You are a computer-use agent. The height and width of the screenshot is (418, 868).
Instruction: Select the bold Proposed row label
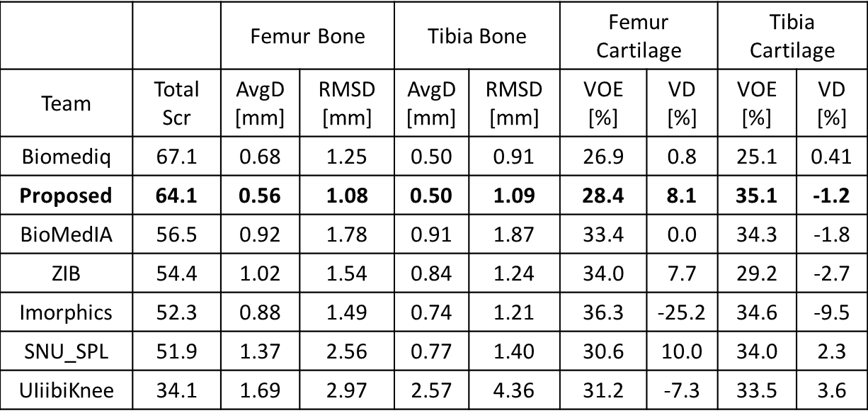click(x=67, y=196)
